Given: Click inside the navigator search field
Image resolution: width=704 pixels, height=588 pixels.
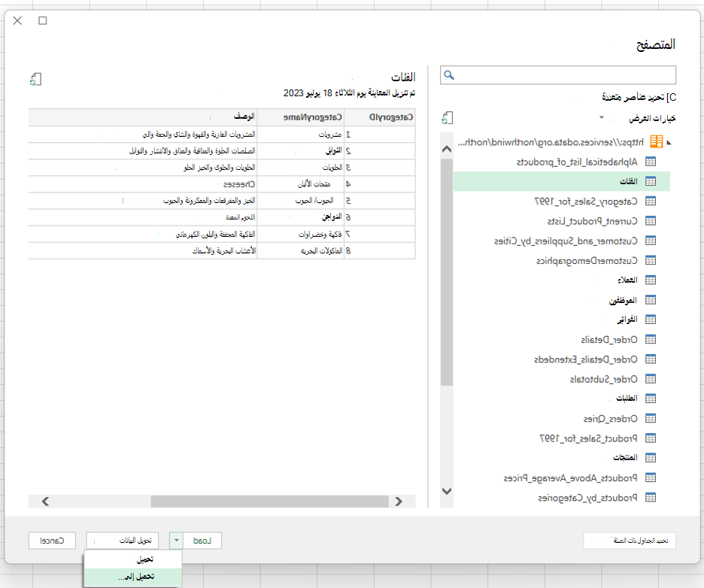Looking at the screenshot, I should click(558, 75).
